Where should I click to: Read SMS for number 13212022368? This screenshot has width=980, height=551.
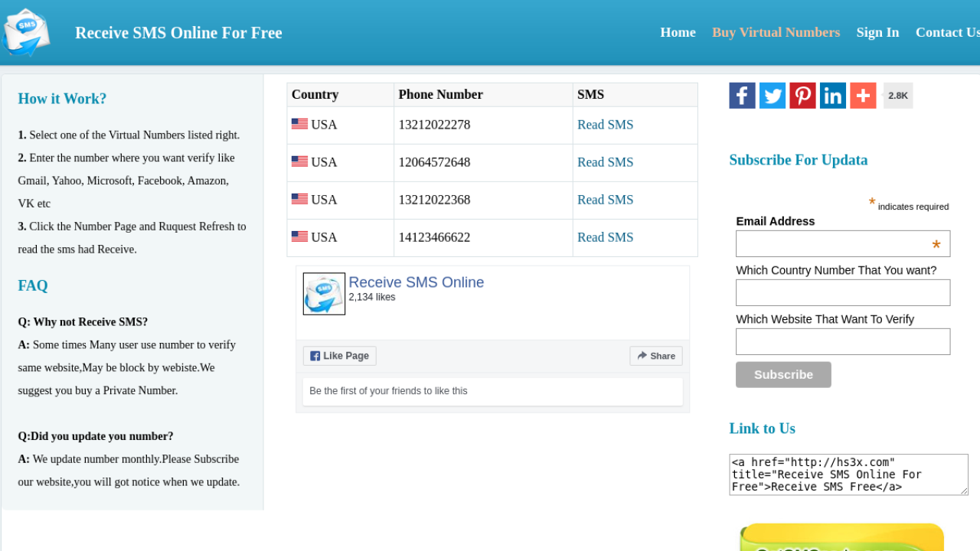tap(605, 200)
